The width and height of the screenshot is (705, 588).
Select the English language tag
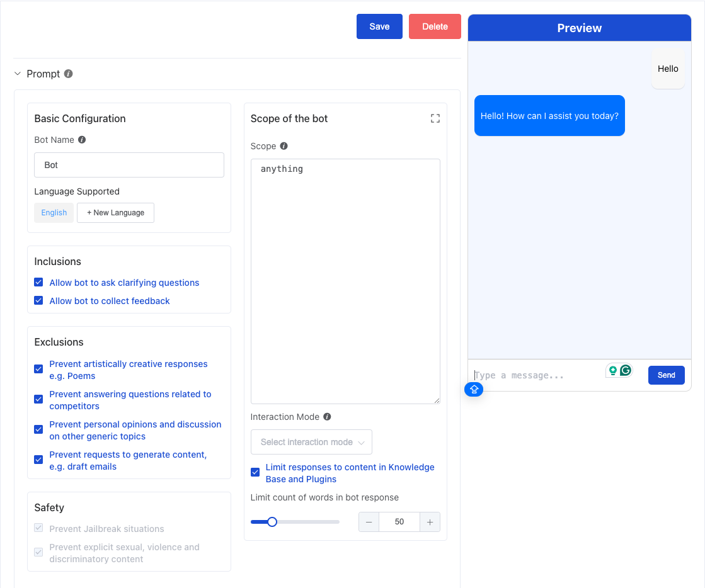(54, 213)
